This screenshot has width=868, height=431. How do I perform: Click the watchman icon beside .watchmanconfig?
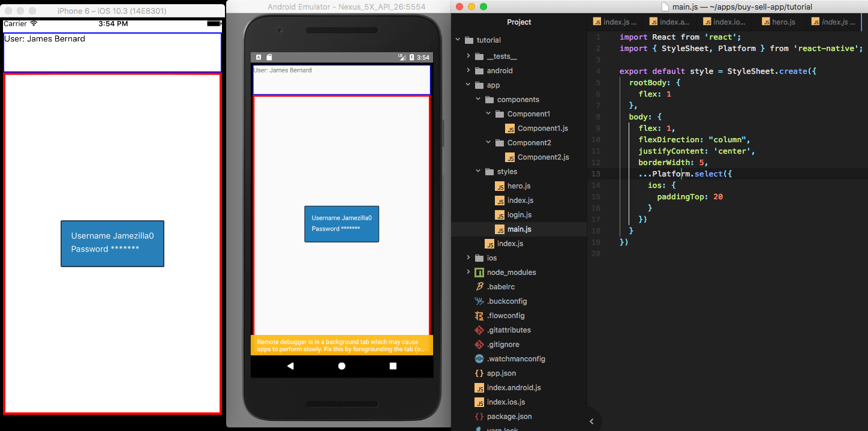click(479, 359)
